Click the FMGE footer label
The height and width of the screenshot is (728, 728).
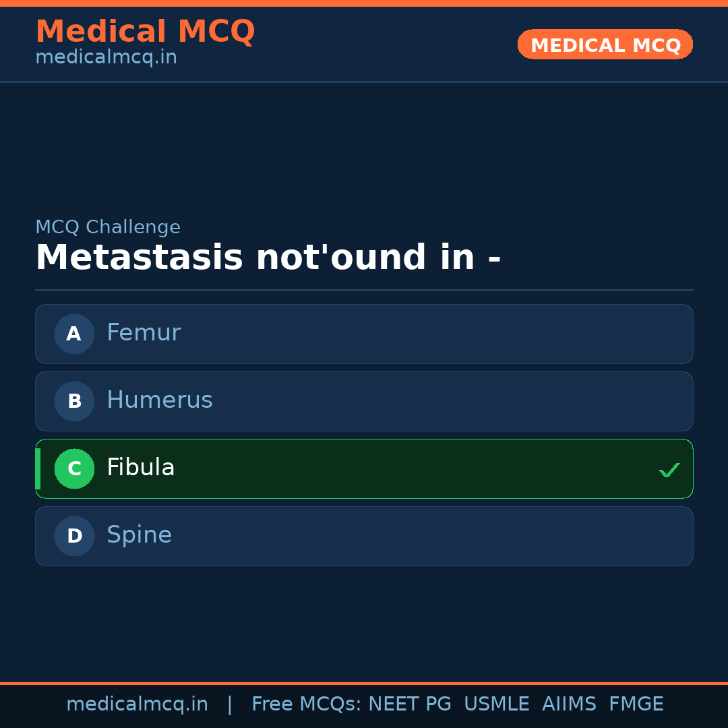[636, 704]
